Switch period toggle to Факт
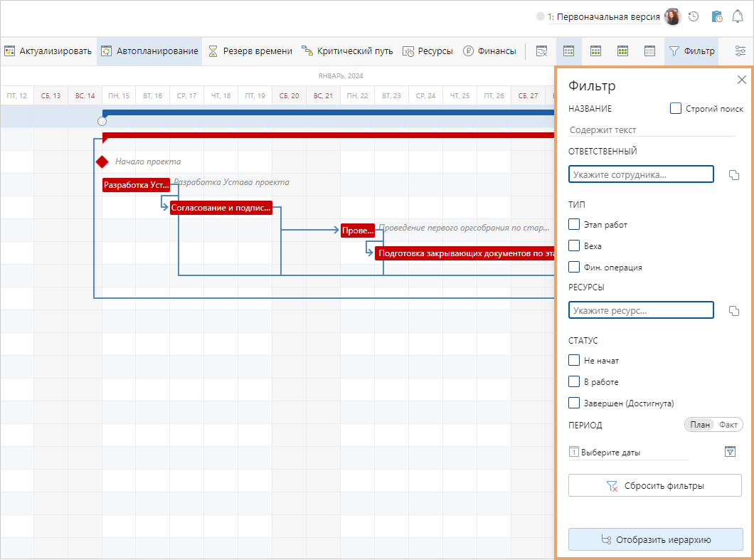Image resolution: width=754 pixels, height=560 pixels. point(728,425)
